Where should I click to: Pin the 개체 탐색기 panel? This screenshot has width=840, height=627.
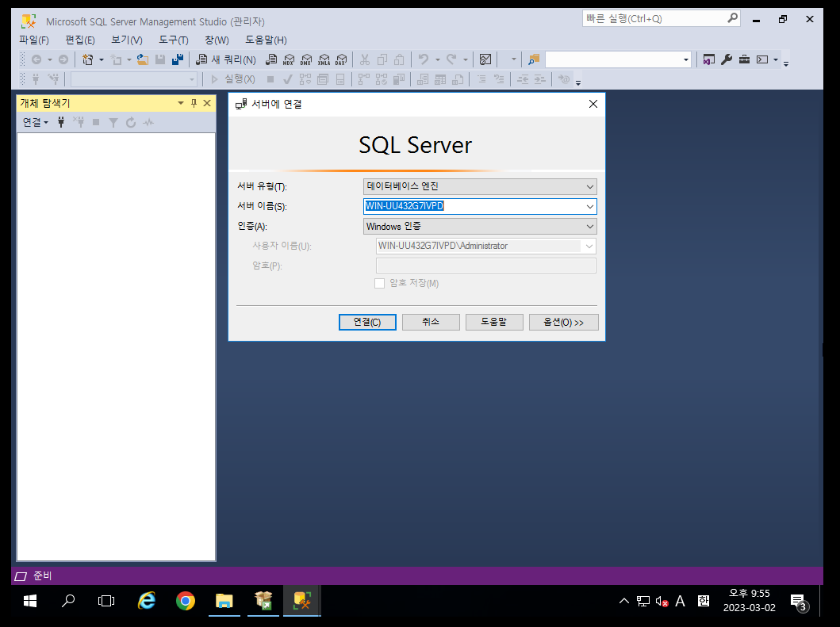coord(194,103)
